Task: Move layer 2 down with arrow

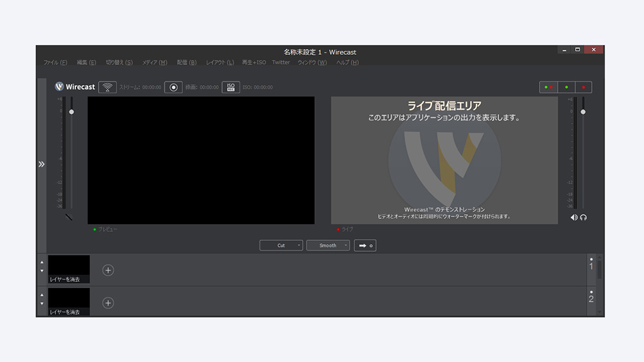Action: (42, 303)
